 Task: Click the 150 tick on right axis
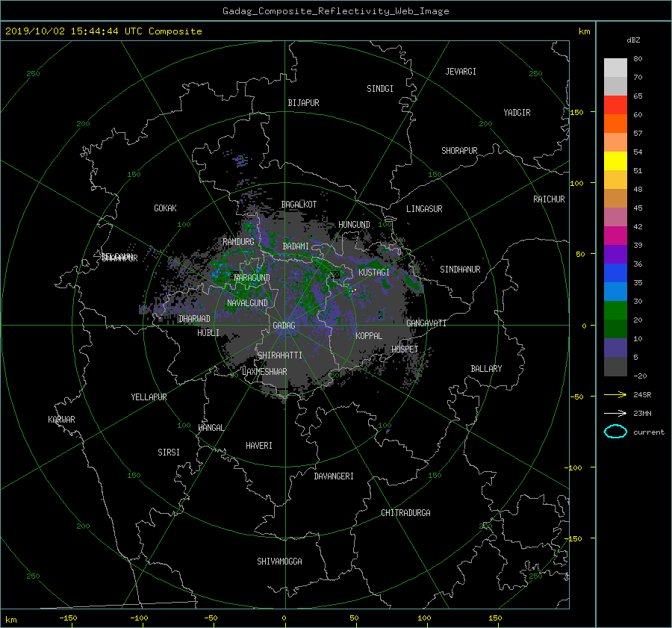point(576,112)
